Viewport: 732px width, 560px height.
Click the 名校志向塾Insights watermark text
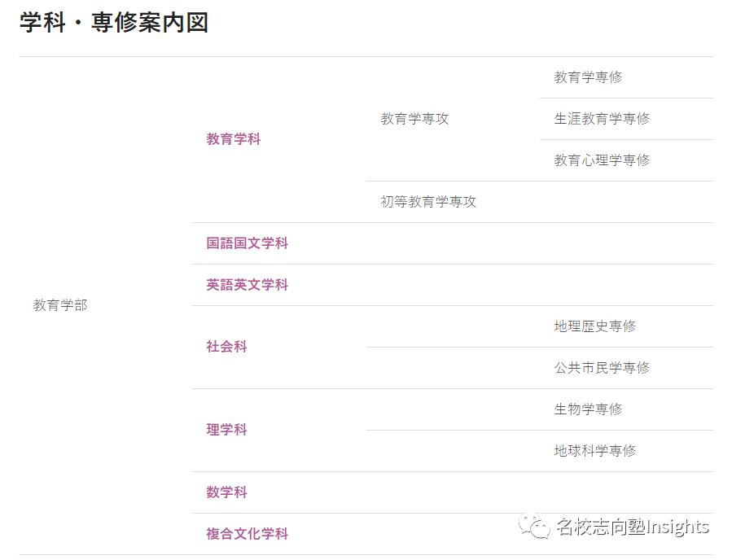(633, 527)
